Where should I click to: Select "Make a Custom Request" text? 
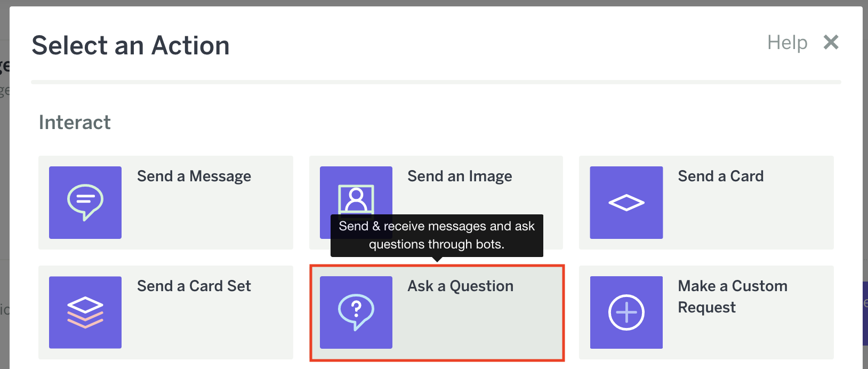pos(732,296)
